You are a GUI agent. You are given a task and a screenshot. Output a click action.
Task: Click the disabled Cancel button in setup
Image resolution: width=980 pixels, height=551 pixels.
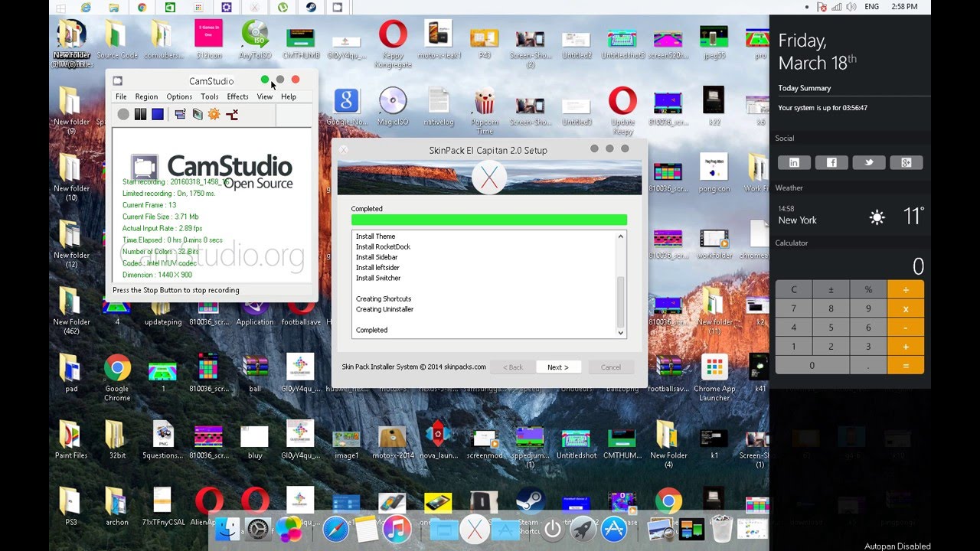point(611,367)
